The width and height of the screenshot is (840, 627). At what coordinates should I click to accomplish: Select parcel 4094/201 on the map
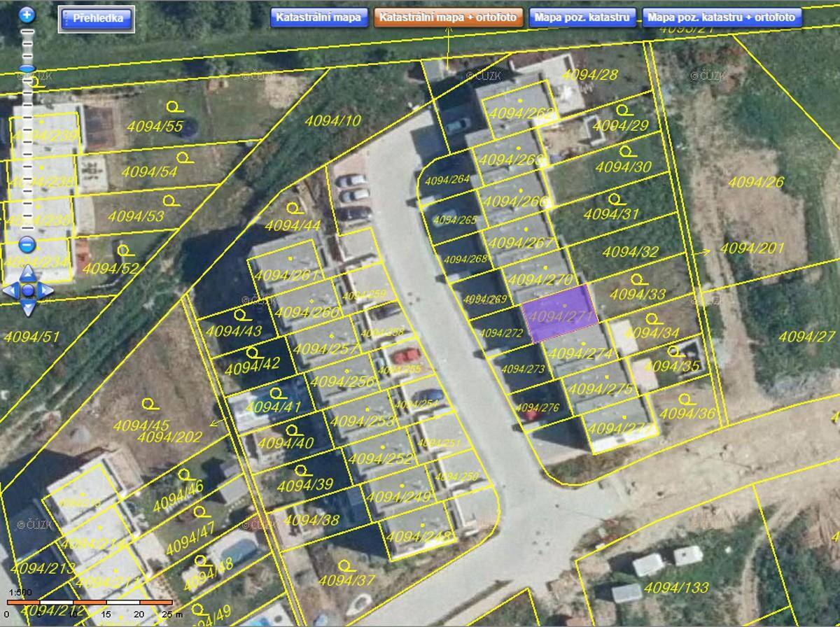[x=752, y=248]
